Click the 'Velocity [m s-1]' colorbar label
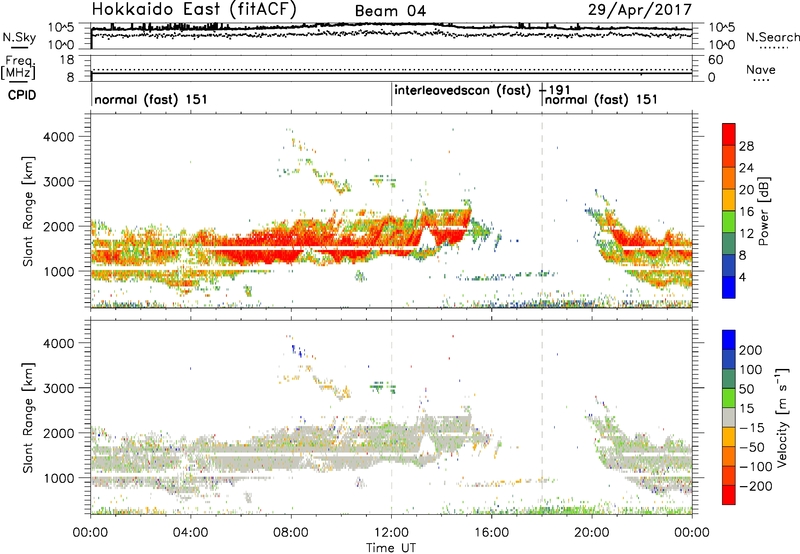 point(782,417)
